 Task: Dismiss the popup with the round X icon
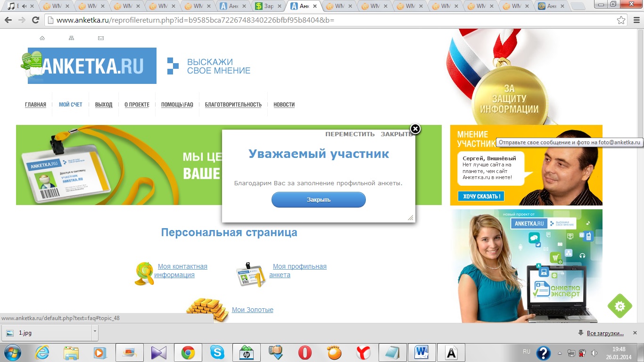click(x=415, y=129)
